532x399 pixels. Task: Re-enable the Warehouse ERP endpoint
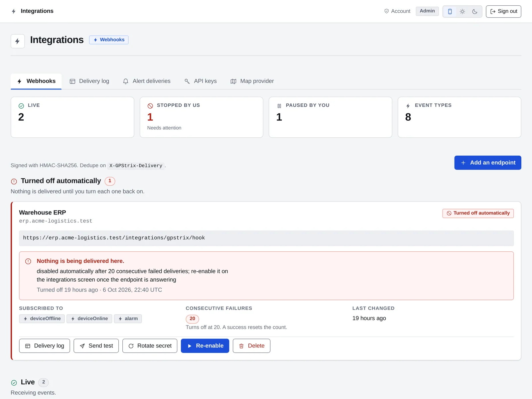click(205, 346)
